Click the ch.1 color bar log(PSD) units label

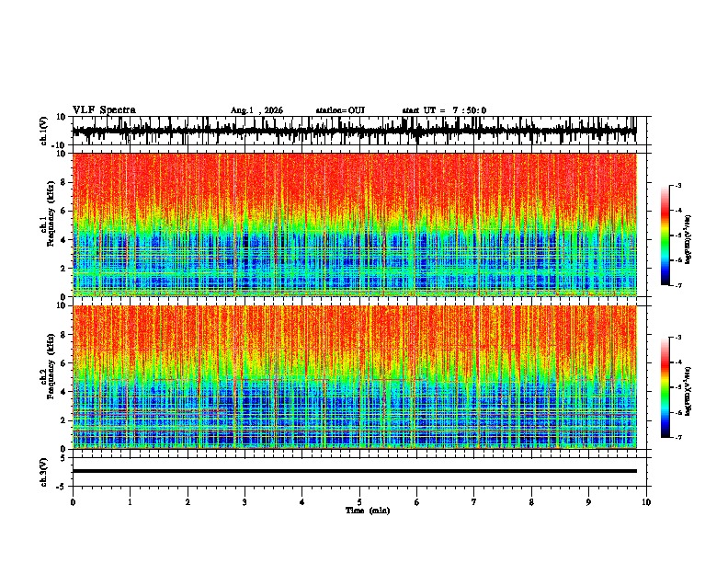click(x=688, y=239)
